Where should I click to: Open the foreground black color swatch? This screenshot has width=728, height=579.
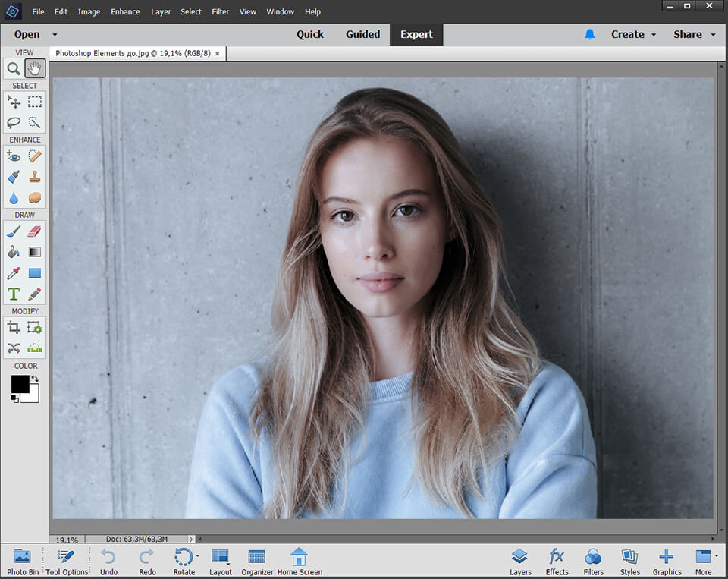20,384
